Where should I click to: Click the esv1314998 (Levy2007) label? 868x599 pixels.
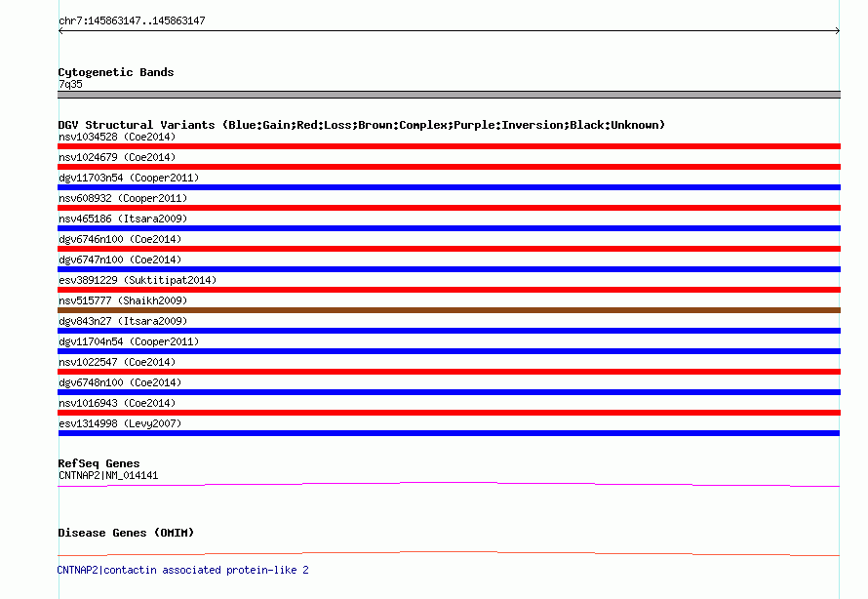(x=120, y=423)
